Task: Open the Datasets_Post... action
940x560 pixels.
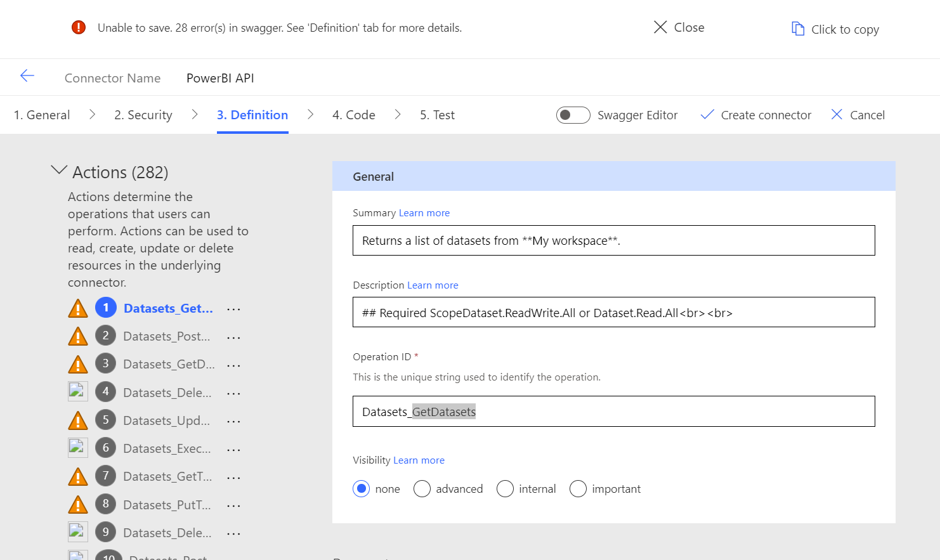Action: [167, 336]
